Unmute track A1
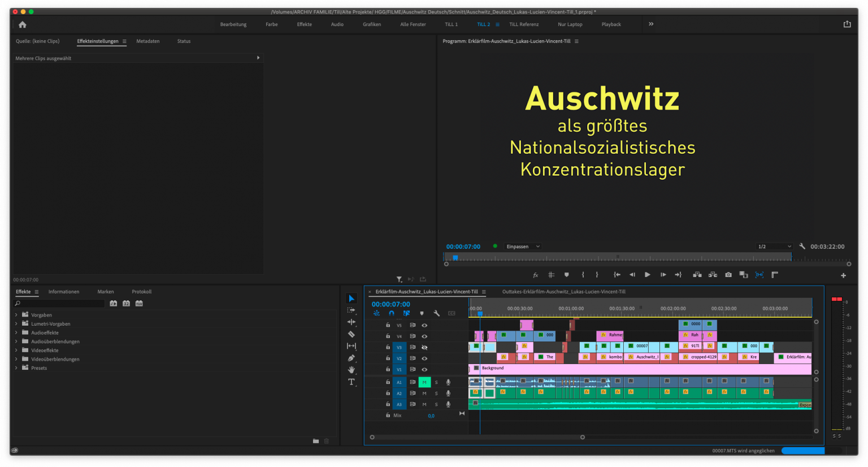This screenshot has height=467, width=868. [424, 382]
